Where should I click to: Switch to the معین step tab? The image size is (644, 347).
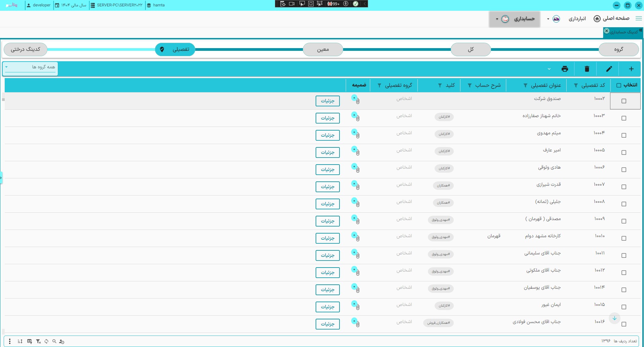coord(323,49)
